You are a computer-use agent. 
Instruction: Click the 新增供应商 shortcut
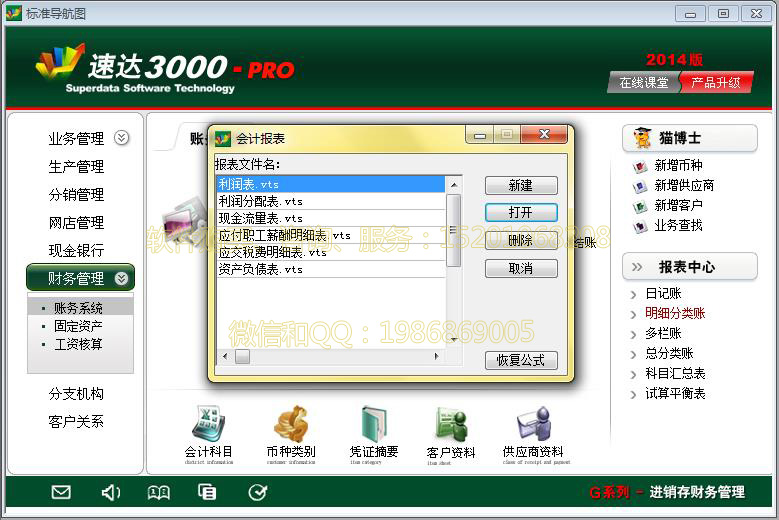pos(684,185)
